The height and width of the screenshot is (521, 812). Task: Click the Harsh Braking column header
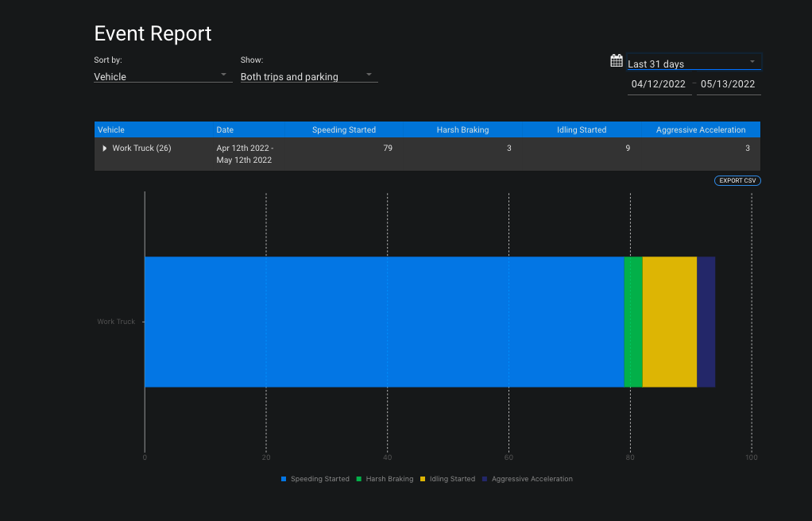tap(462, 130)
